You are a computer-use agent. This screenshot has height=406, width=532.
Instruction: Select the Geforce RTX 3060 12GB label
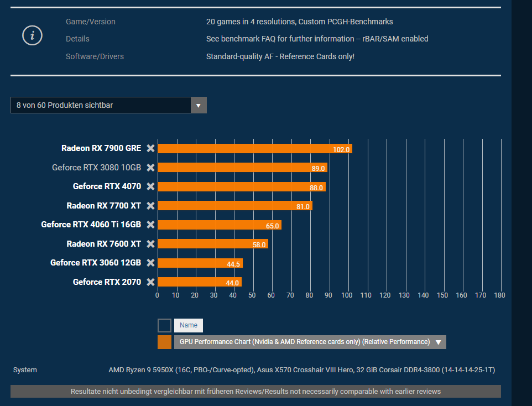[95, 263]
